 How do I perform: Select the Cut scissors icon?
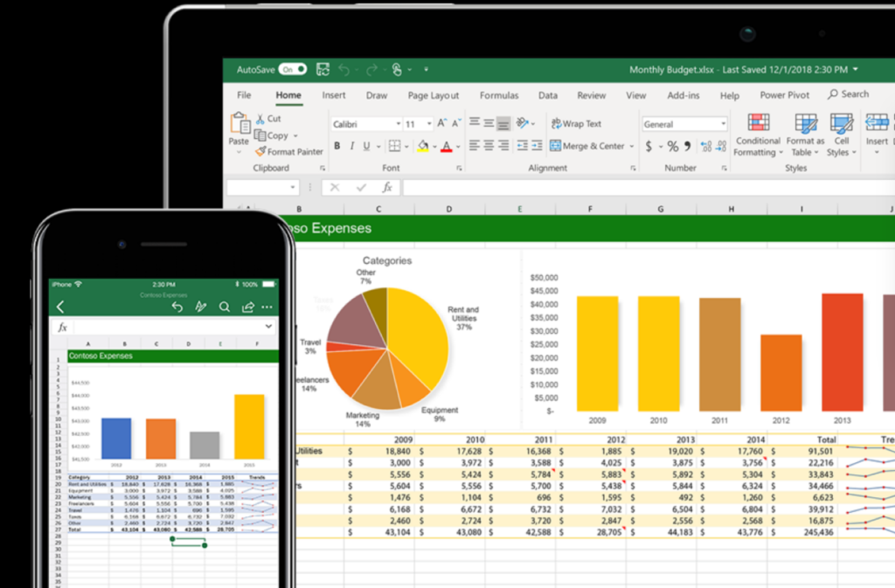[x=260, y=119]
